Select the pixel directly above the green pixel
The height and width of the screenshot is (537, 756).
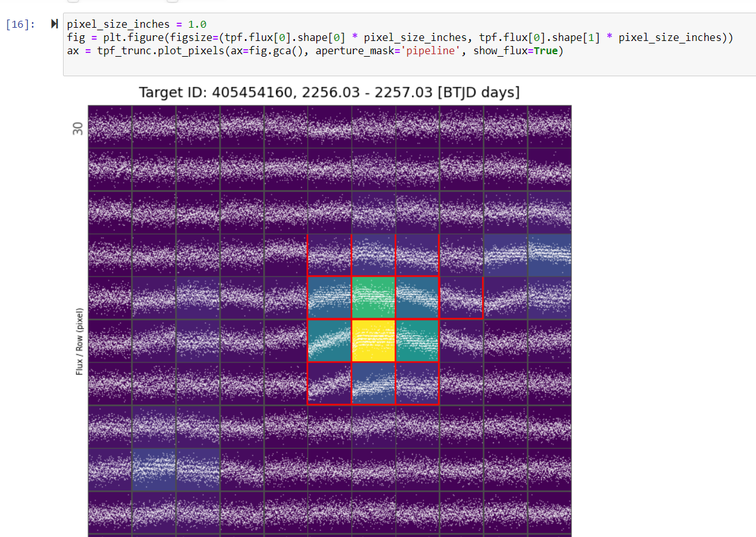tap(374, 255)
